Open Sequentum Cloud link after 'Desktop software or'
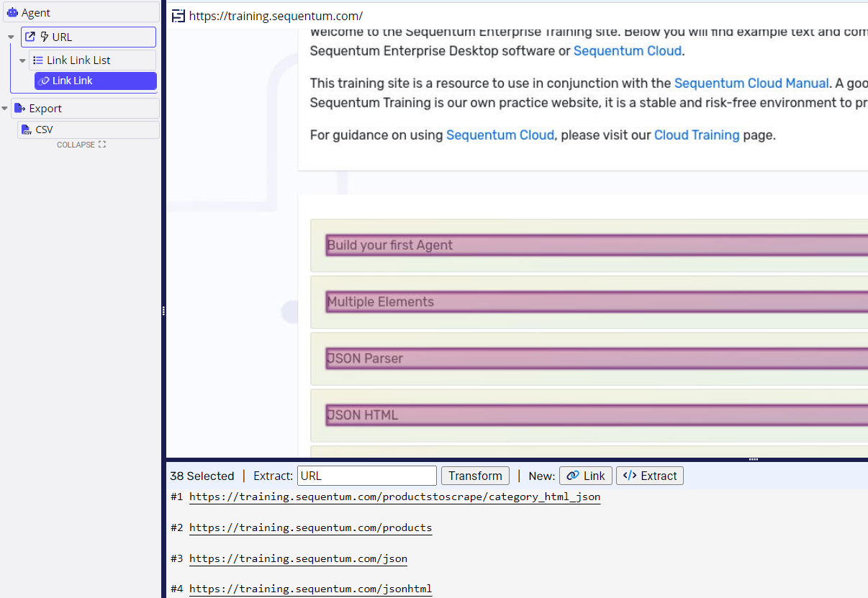The height and width of the screenshot is (598, 868). pos(628,50)
